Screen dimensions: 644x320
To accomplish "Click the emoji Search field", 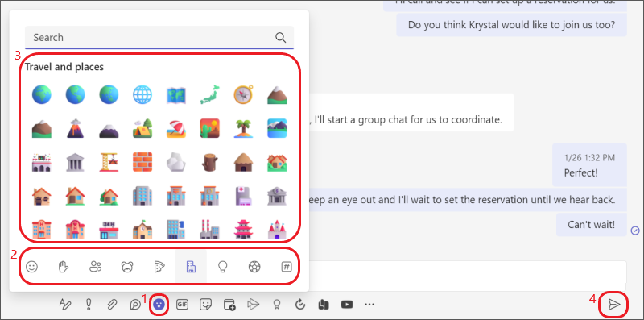I will pyautogui.click(x=159, y=37).
